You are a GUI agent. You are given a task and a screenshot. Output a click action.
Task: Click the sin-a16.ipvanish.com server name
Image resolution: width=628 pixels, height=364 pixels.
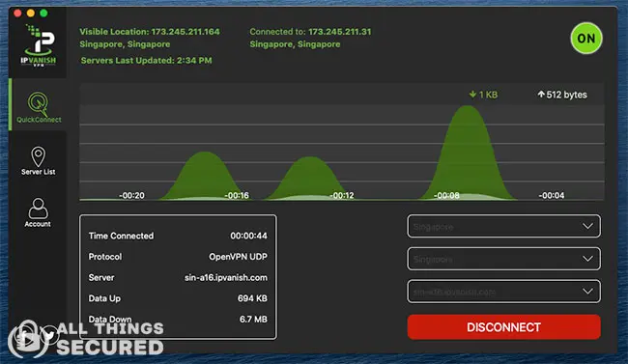click(x=226, y=277)
